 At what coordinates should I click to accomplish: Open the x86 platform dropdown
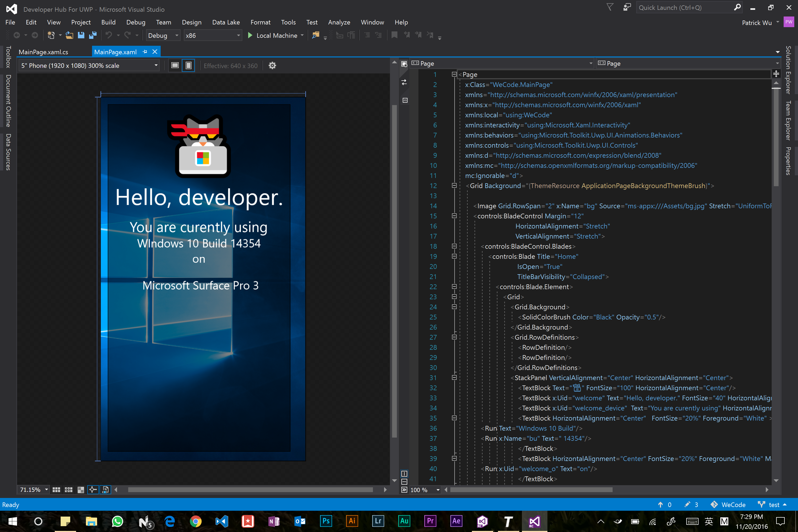[x=213, y=35]
